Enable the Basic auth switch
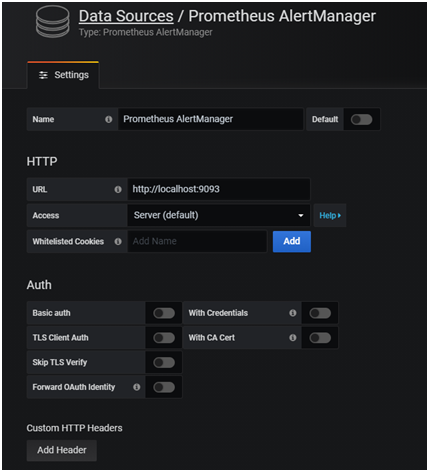The width and height of the screenshot is (429, 472). point(164,313)
